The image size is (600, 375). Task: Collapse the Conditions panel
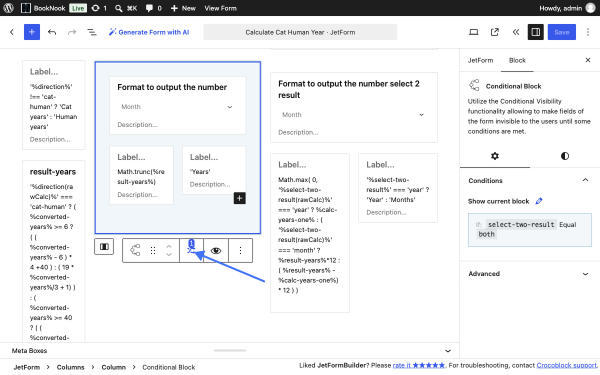[x=530, y=181]
